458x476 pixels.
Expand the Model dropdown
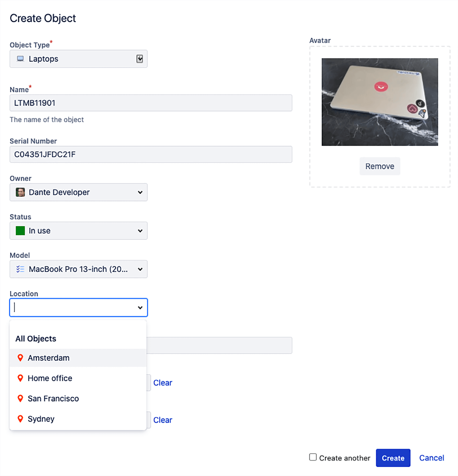pyautogui.click(x=140, y=269)
